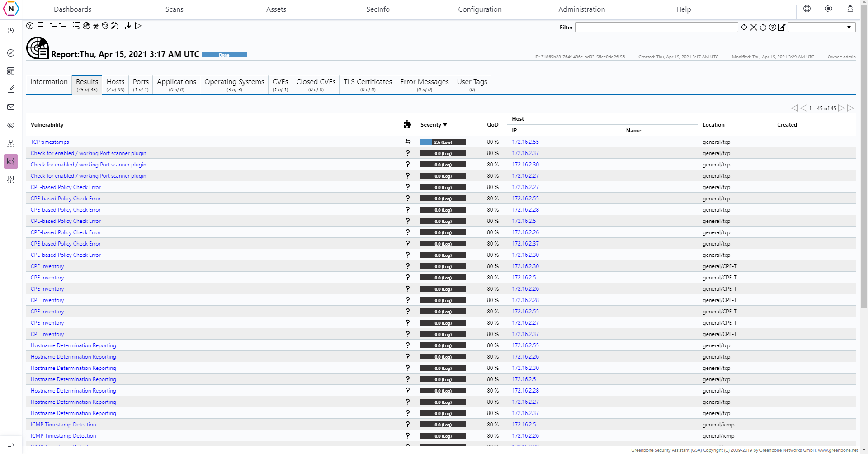Image resolution: width=868 pixels, height=454 pixels.
Task: Open the Assets menu
Action: point(276,9)
